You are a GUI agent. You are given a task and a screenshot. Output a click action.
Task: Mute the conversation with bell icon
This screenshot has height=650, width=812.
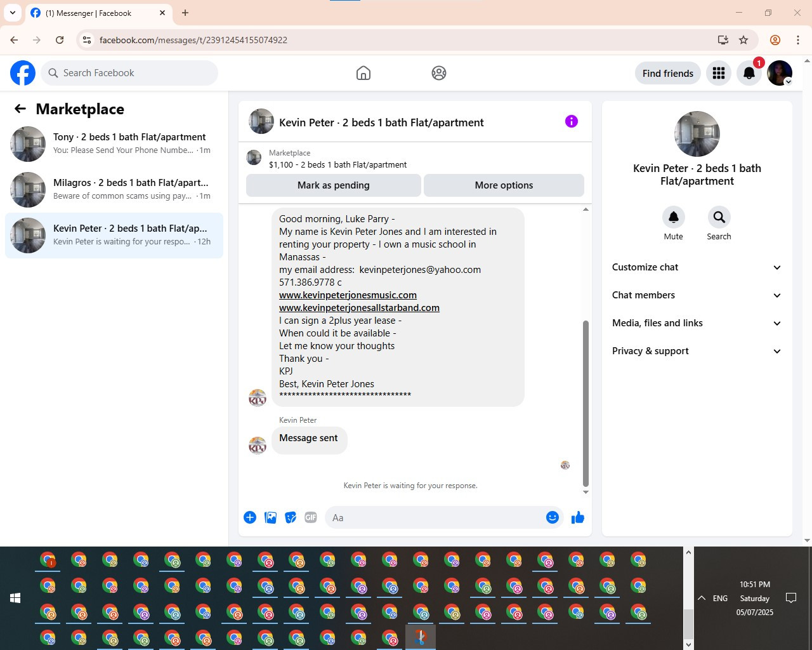coord(674,217)
